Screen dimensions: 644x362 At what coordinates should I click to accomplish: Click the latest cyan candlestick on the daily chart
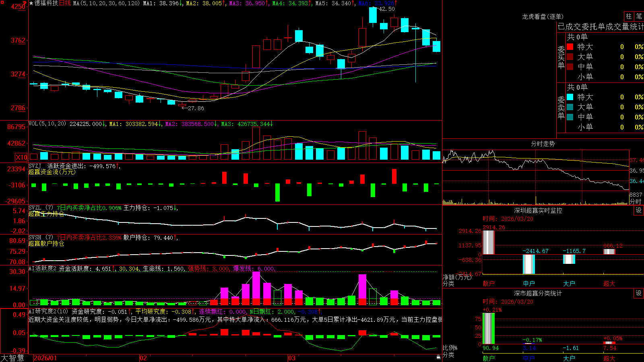[x=436, y=46]
